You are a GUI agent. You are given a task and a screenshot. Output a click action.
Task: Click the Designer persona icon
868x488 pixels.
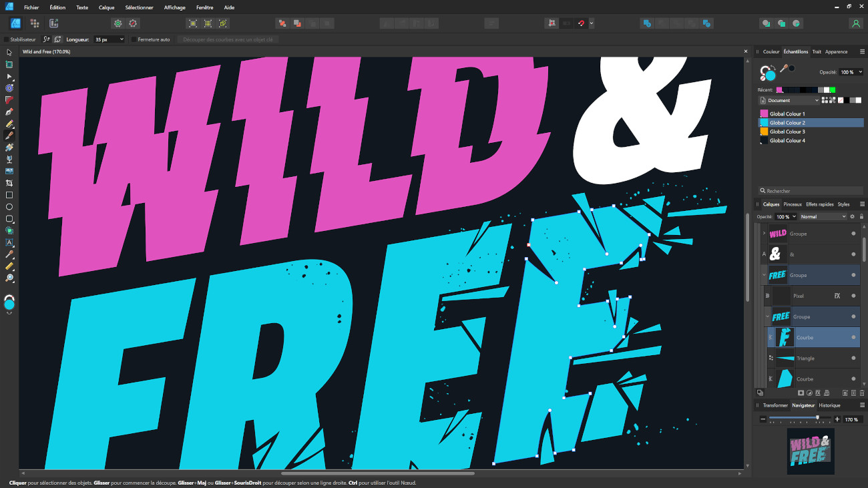15,23
